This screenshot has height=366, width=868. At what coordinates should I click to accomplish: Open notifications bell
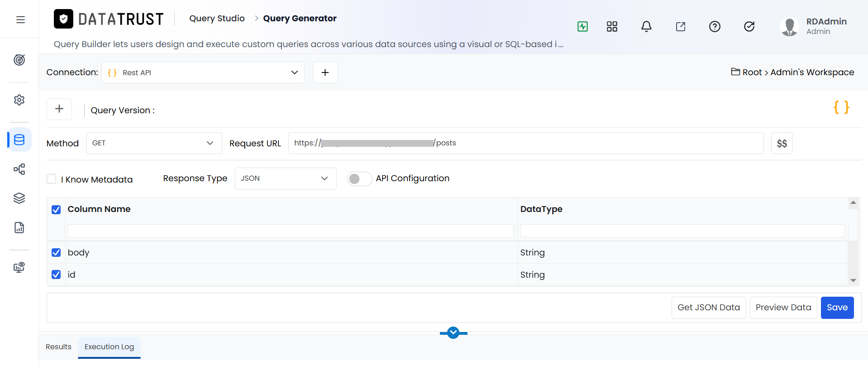(x=646, y=26)
